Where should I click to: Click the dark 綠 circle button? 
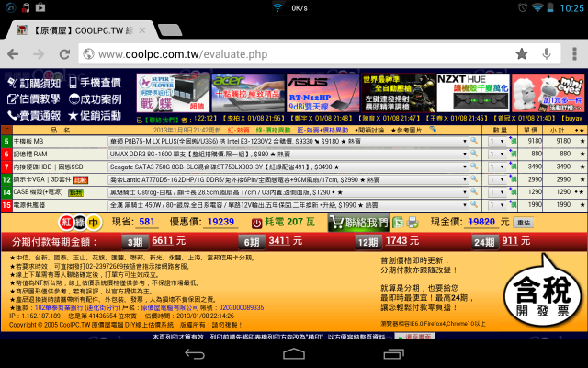pyautogui.click(x=80, y=223)
